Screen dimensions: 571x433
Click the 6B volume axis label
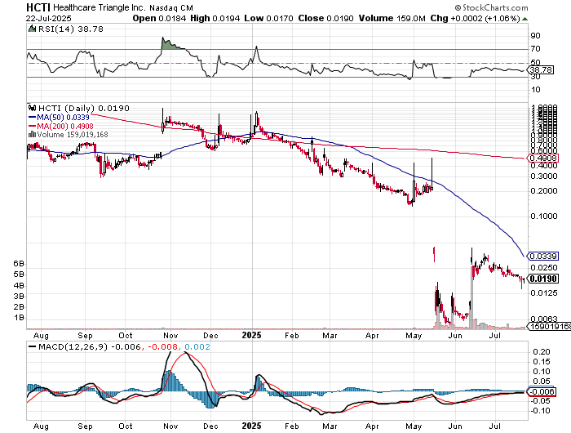click(x=19, y=263)
